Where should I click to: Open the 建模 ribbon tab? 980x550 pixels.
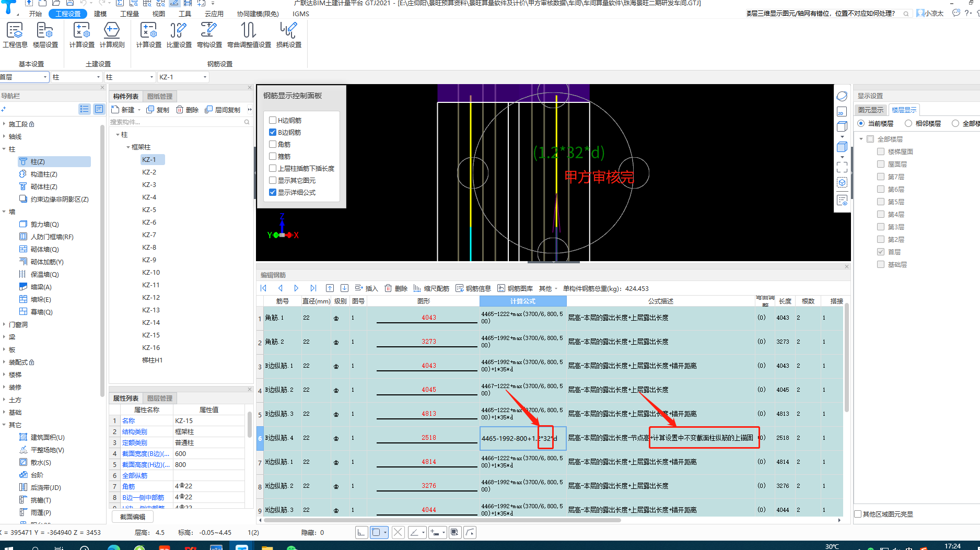click(x=100, y=14)
